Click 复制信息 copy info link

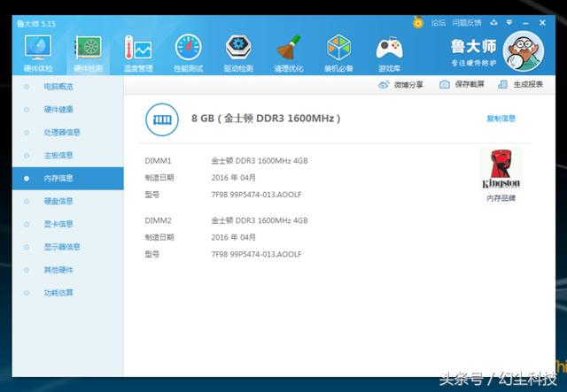501,119
